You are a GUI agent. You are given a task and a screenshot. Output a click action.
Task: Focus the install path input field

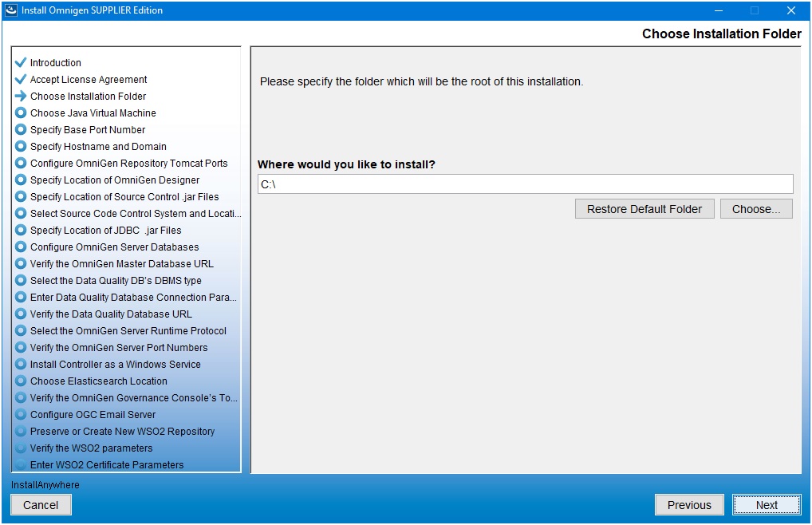(x=525, y=184)
